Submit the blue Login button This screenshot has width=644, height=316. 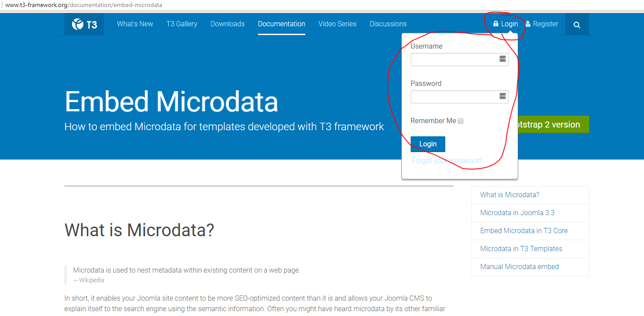[x=428, y=144]
